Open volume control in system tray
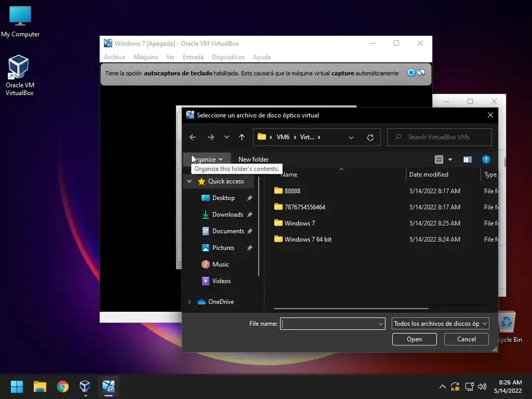Screen dimensions: 532x399 click(482, 387)
